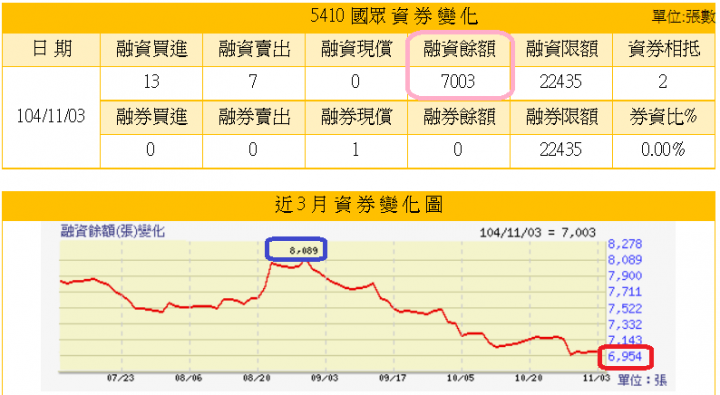Click the 融資賣出 value '7'

click(x=253, y=82)
